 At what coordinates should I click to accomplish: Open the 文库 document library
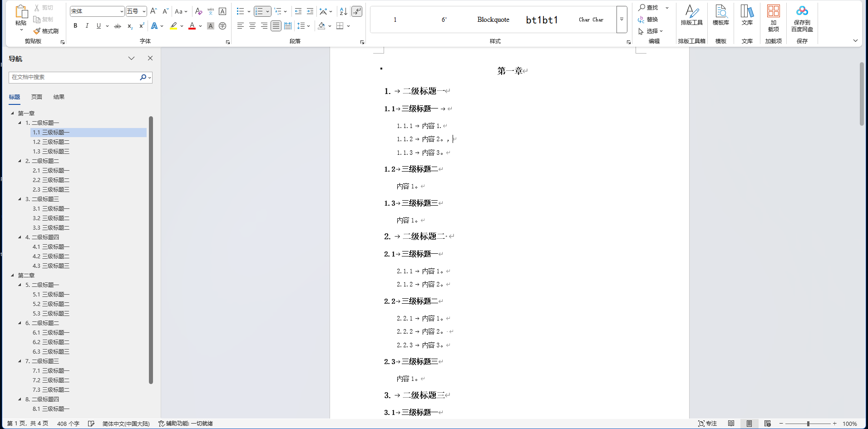click(746, 16)
